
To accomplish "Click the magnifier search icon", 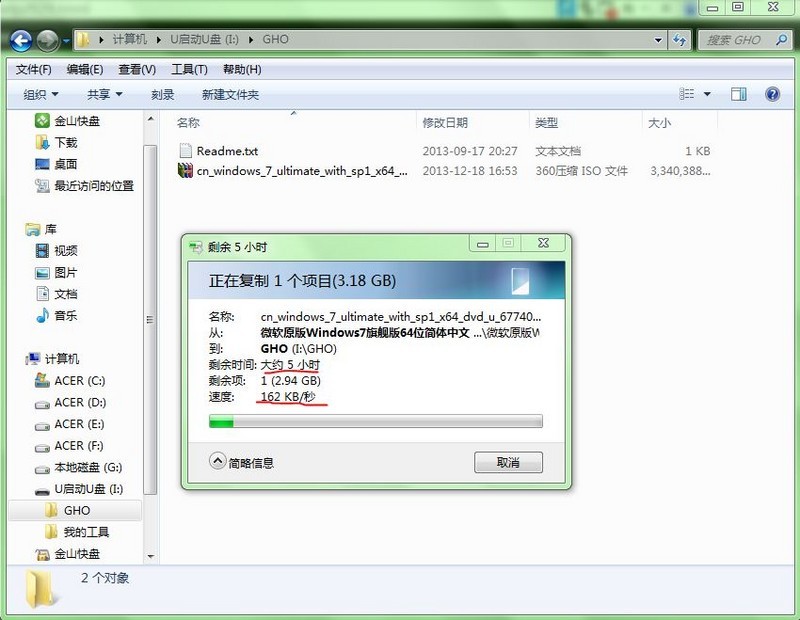I will (x=781, y=40).
